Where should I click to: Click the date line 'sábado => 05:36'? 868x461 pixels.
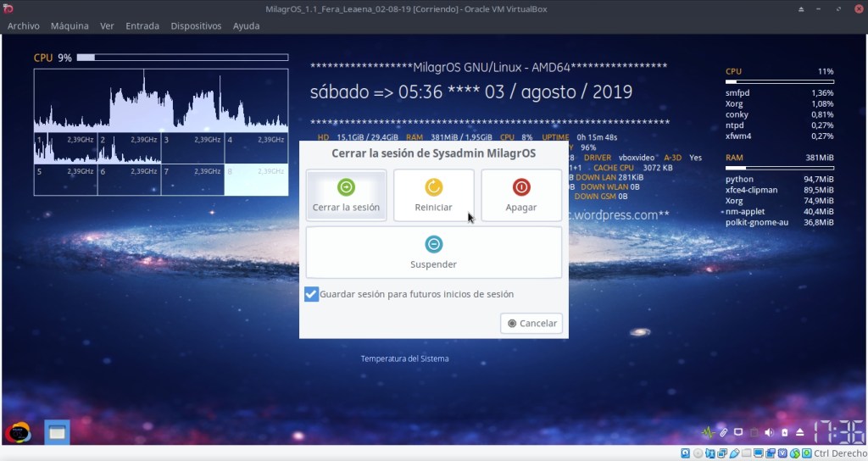coord(376,92)
